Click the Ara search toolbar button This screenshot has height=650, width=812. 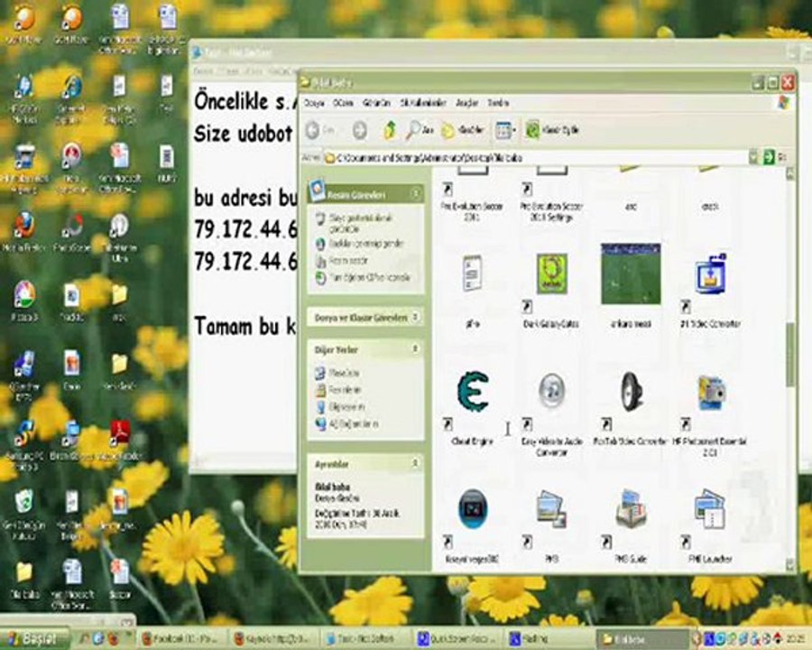point(420,131)
